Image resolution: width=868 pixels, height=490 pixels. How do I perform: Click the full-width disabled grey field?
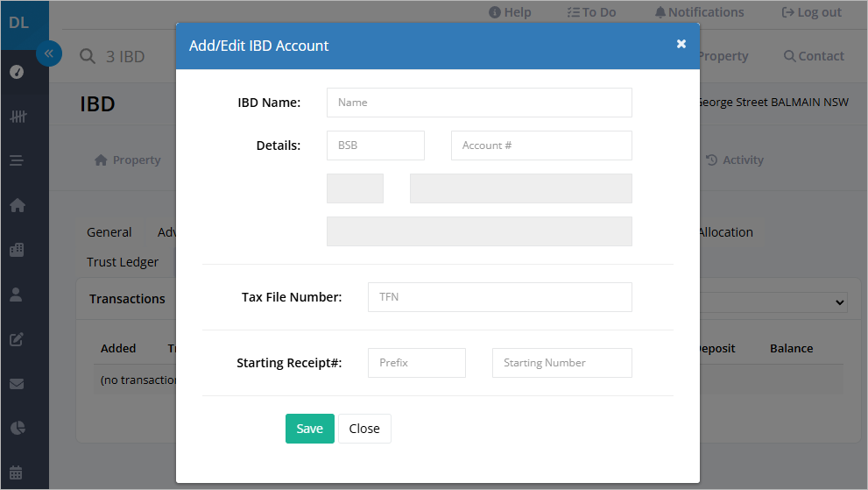pos(479,231)
